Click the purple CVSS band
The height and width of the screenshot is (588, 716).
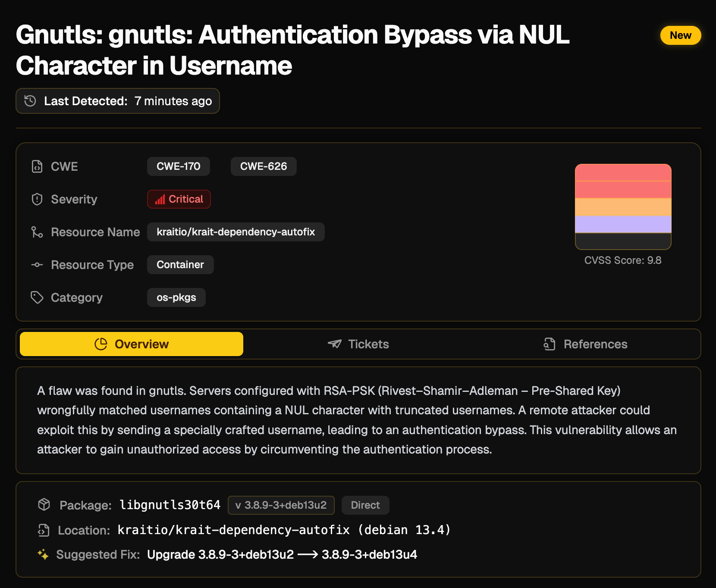(623, 224)
